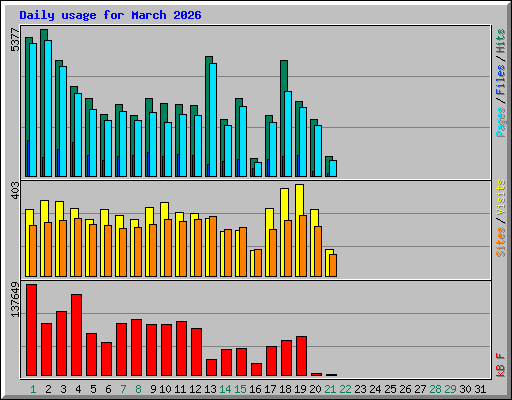Click the "Daily usage for March 2026" title
512x400 pixels.
(x=110, y=15)
